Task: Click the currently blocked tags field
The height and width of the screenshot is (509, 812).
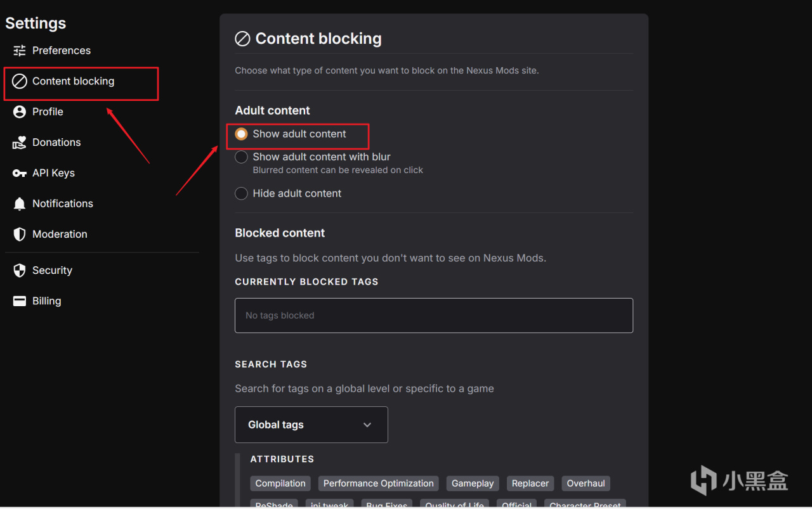Action: pos(434,316)
